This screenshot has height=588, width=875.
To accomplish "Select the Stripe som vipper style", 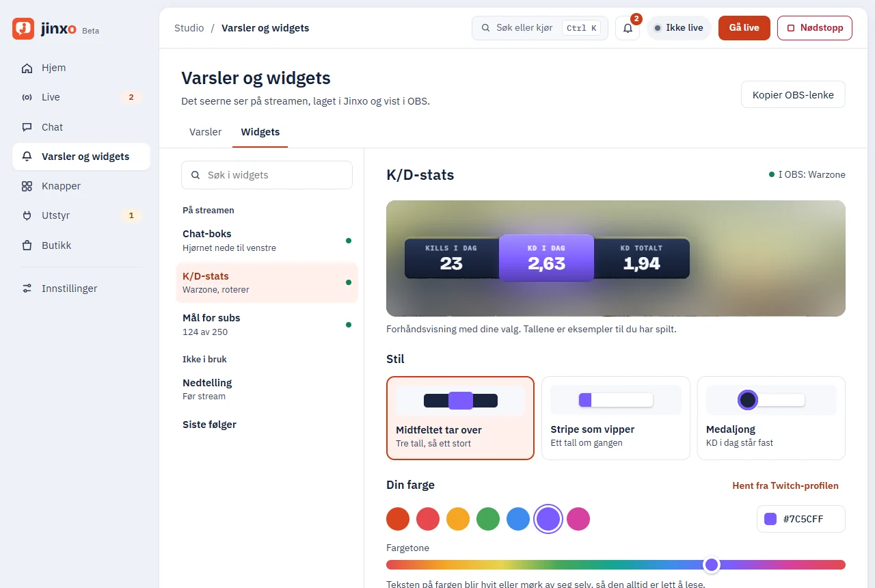I will 615,418.
